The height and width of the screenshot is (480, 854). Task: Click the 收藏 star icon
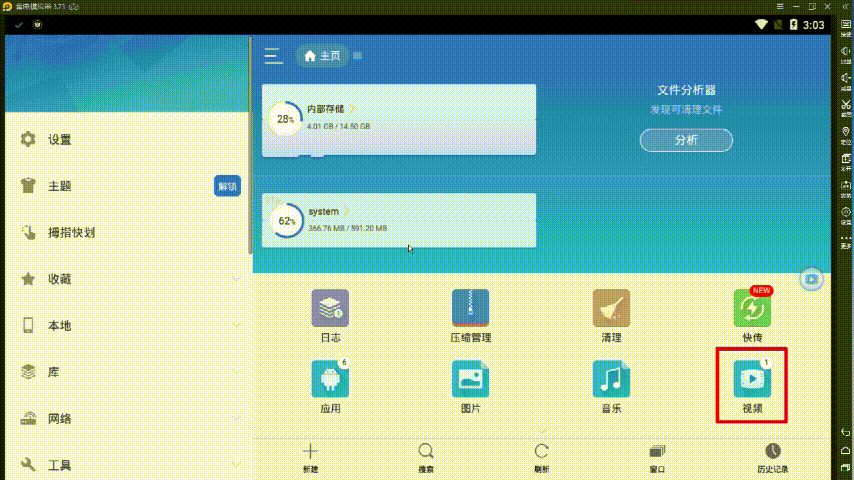(x=28, y=279)
